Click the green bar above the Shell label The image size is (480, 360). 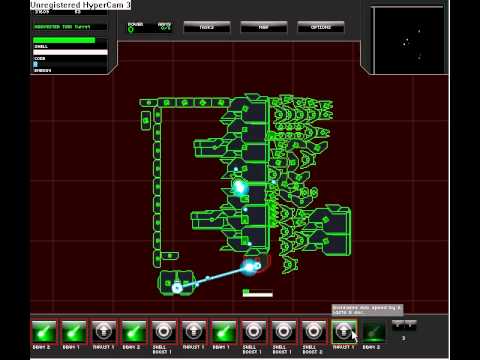(64, 40)
